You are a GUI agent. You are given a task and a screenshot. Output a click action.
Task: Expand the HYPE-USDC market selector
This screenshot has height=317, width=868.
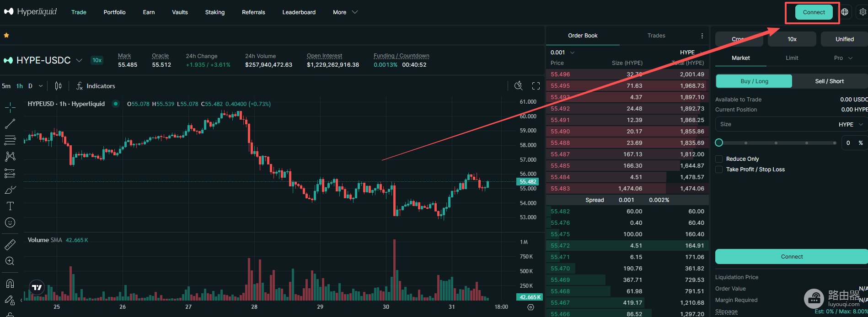[79, 60]
